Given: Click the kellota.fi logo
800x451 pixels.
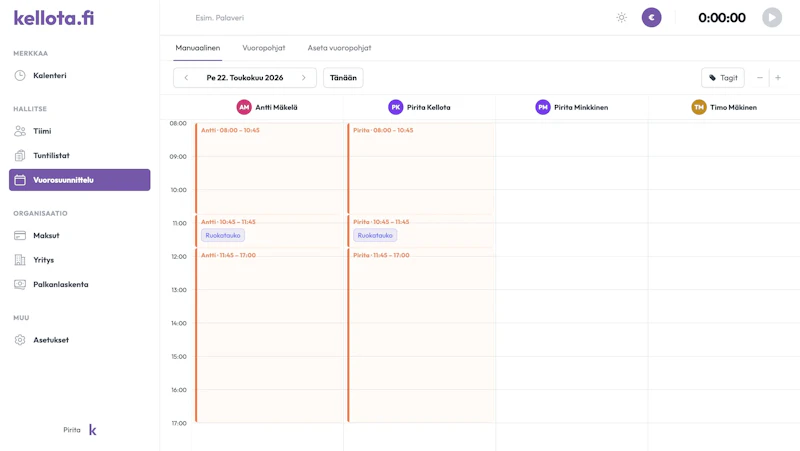Looking at the screenshot, I should click(54, 18).
